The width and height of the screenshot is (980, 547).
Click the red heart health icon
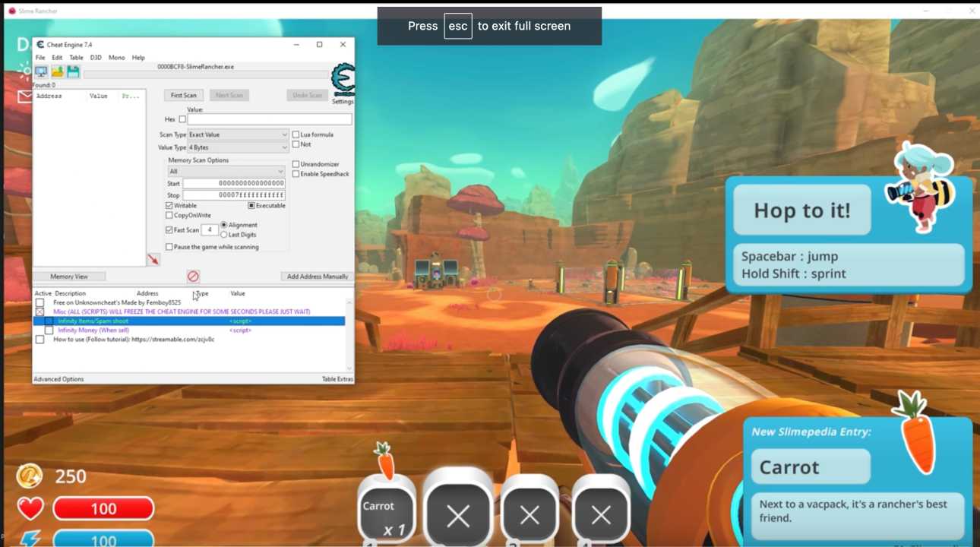tap(30, 508)
